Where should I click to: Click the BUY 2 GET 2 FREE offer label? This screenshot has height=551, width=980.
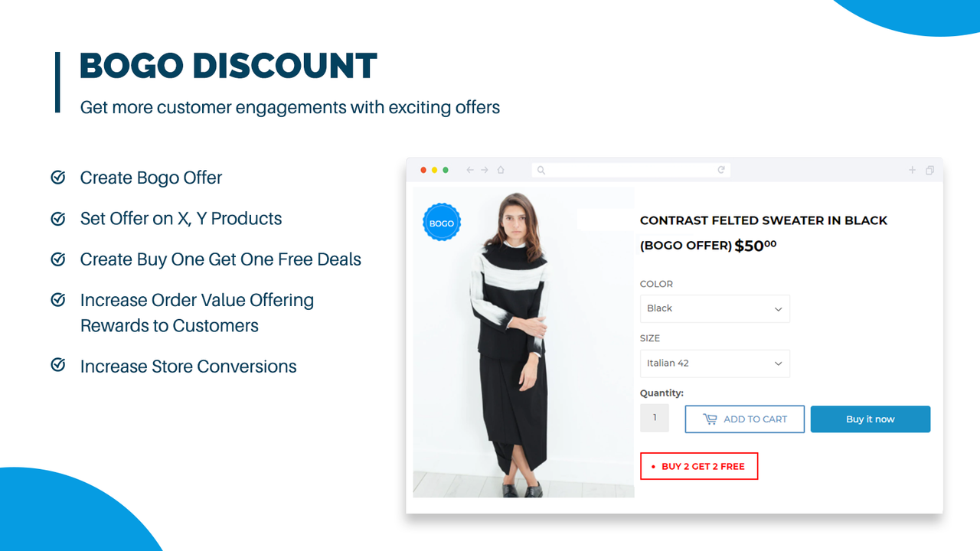(699, 466)
